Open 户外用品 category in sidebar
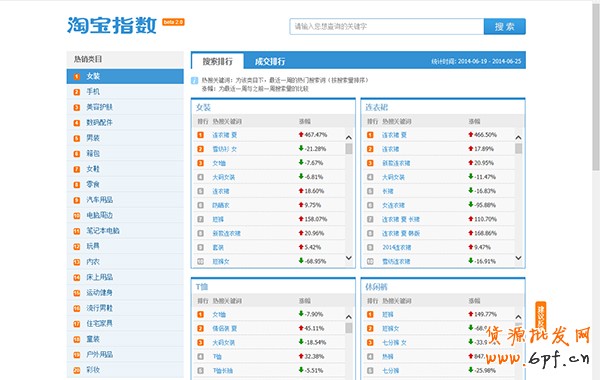Viewport: 600px width, 380px height. 125,354
